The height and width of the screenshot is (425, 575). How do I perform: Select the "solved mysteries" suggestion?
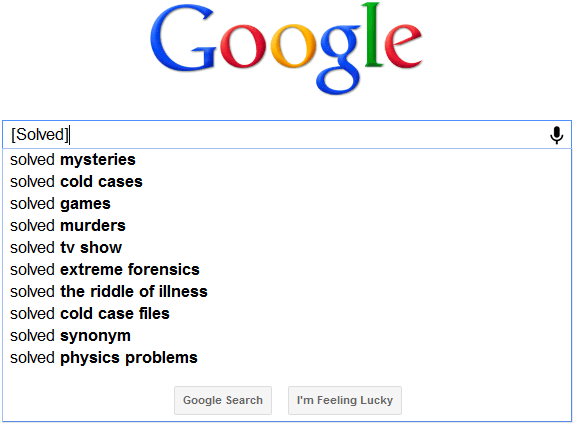pos(287,160)
